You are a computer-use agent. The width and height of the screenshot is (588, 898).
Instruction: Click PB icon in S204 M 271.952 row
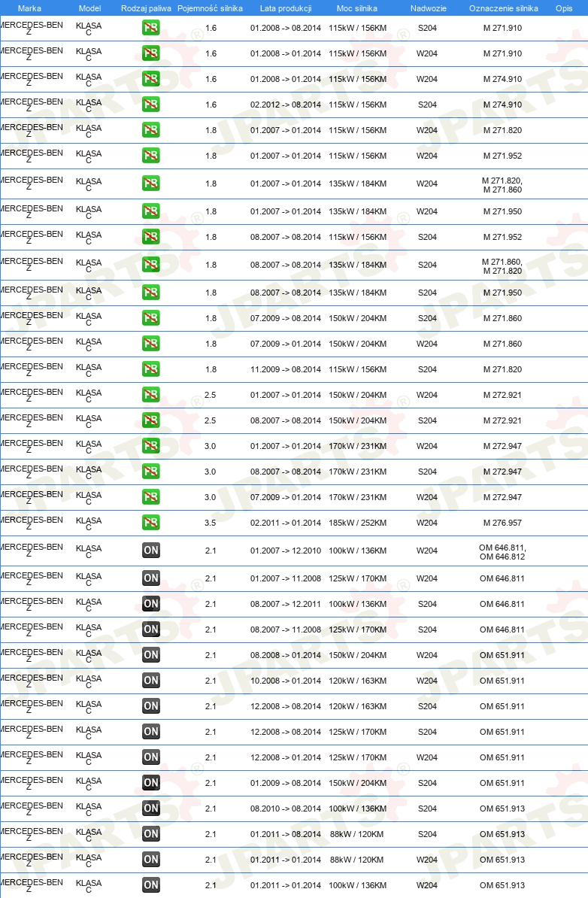click(150, 236)
